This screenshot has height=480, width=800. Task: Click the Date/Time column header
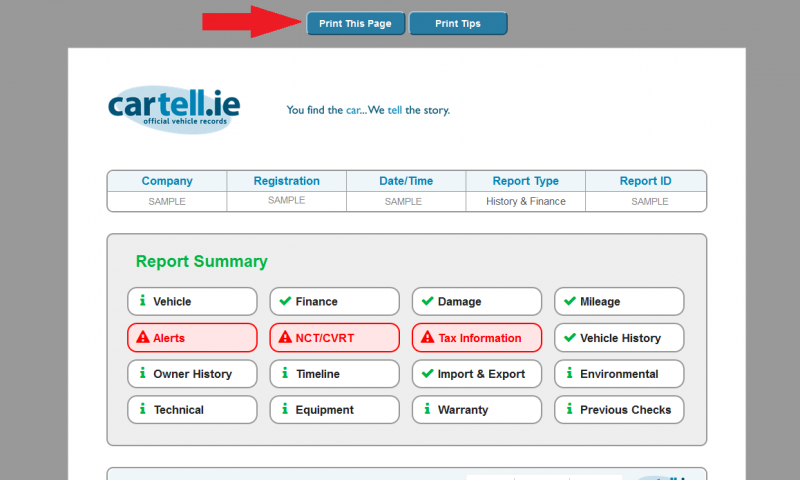[406, 181]
